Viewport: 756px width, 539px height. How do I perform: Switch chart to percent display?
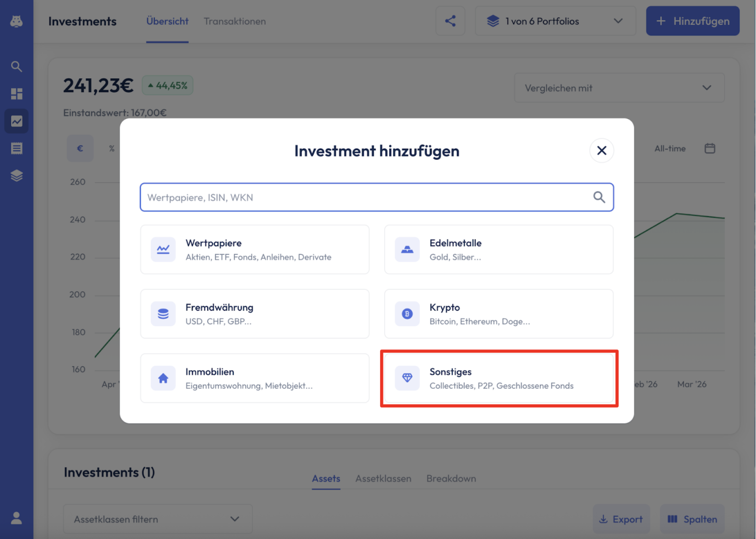[x=112, y=148]
